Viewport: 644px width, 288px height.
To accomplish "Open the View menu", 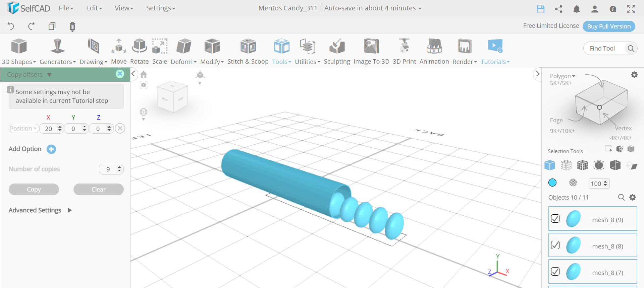I will pos(124,8).
